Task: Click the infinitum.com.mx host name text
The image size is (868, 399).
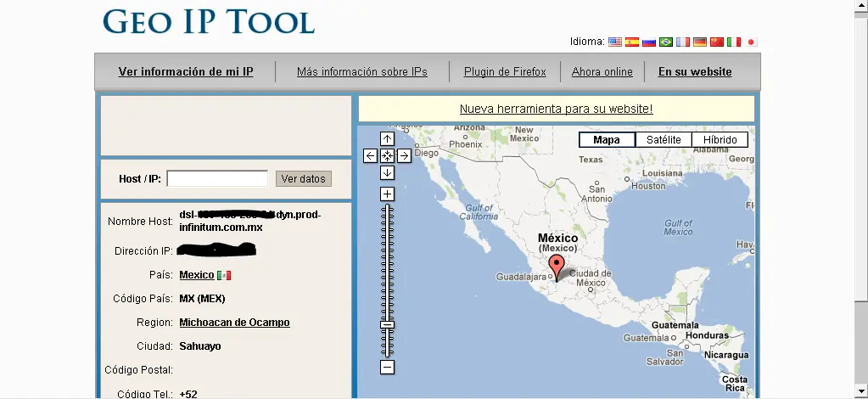Action: click(221, 228)
